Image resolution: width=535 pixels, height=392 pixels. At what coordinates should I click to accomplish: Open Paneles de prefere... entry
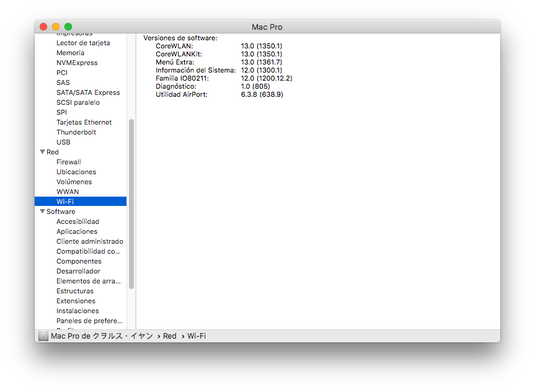click(x=89, y=320)
